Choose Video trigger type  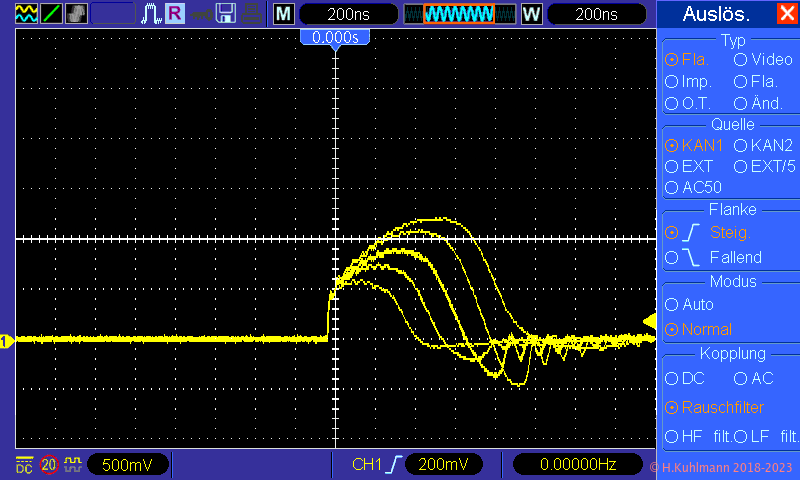click(x=741, y=60)
